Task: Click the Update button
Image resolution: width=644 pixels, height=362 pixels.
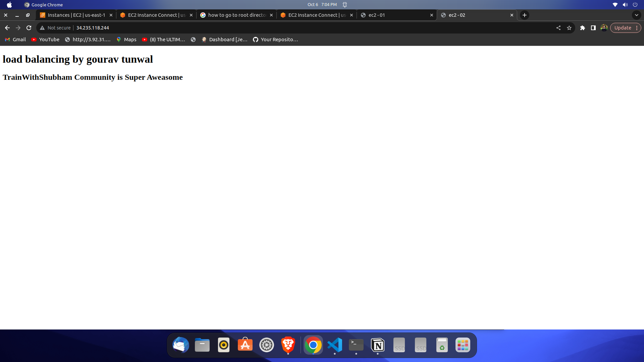Action: pos(623,28)
